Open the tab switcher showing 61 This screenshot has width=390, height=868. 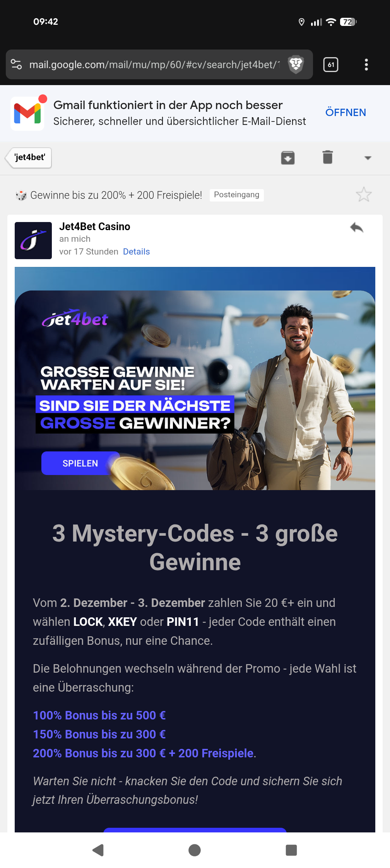(x=331, y=65)
